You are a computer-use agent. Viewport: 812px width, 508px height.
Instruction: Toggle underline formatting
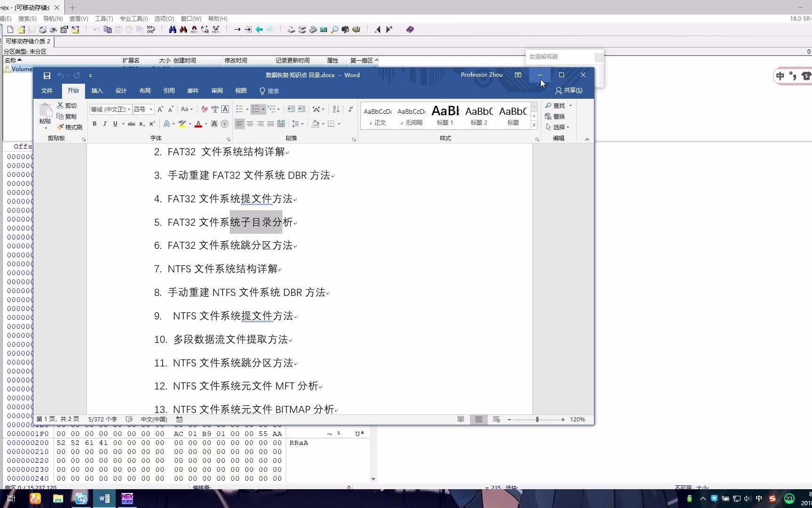(115, 124)
